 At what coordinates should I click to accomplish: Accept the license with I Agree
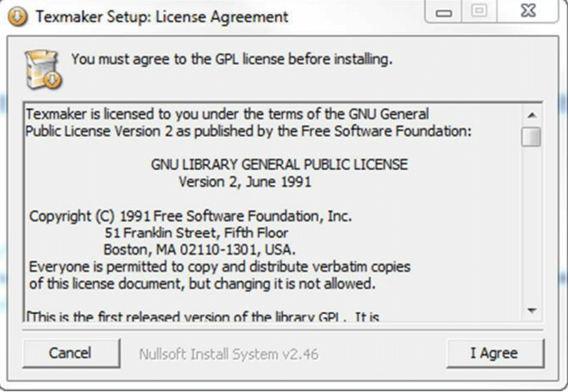click(x=495, y=353)
